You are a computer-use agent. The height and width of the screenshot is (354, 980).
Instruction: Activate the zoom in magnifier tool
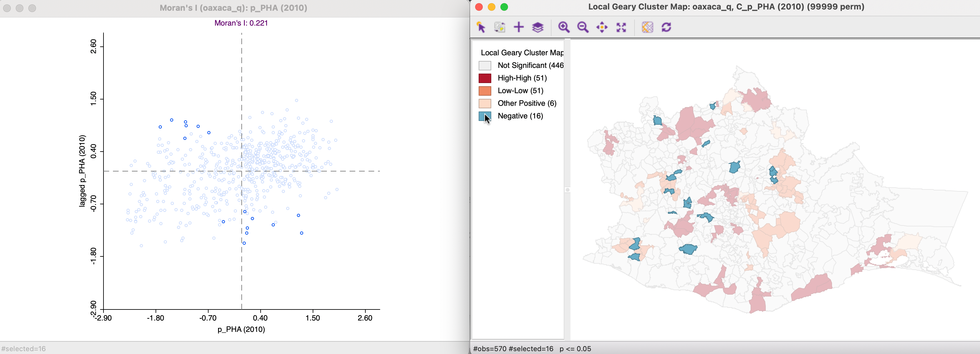[564, 27]
